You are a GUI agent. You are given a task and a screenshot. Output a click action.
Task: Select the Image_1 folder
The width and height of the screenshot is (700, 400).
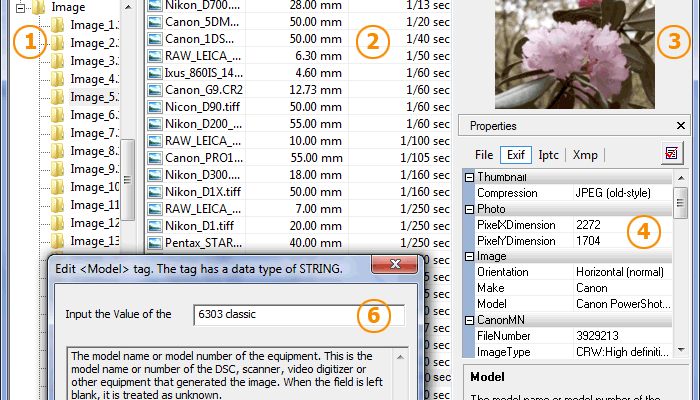pos(94,25)
